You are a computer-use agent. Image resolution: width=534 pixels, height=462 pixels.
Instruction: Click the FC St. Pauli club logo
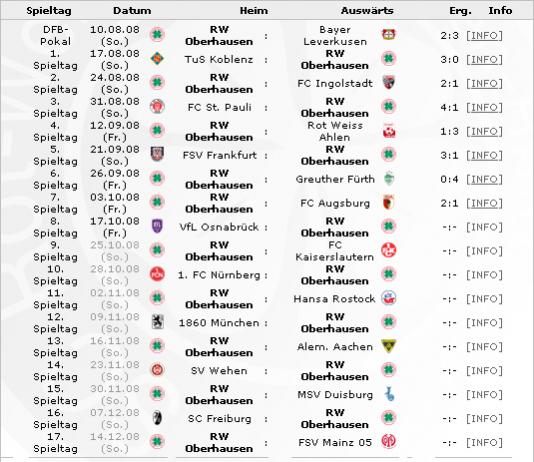(157, 107)
